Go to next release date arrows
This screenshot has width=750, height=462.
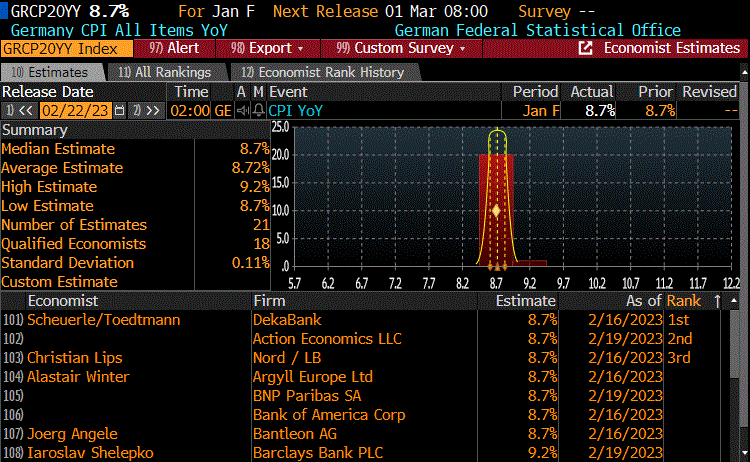point(147,111)
